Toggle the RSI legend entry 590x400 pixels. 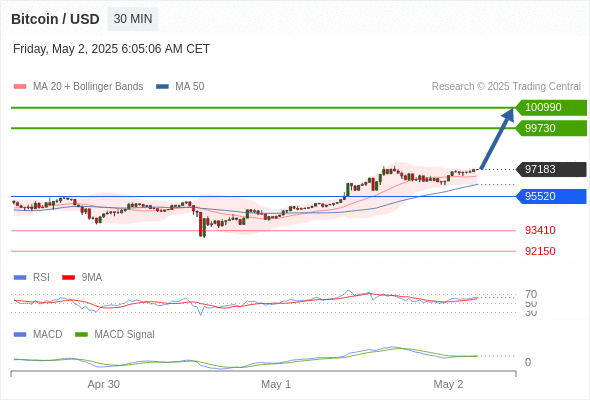coord(32,277)
